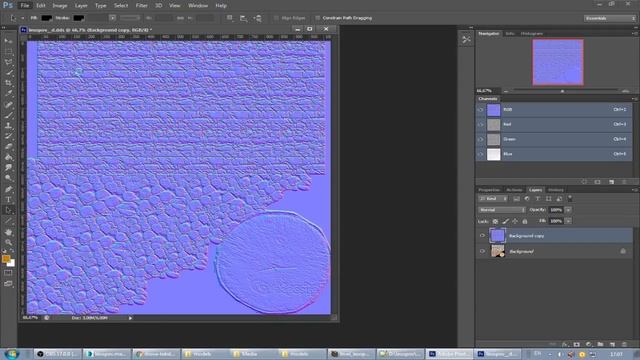Open path operations icon in options bar

coord(230,18)
